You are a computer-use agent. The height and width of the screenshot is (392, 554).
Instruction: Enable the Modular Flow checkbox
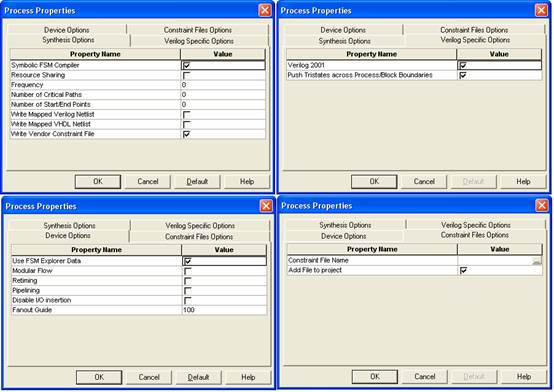pos(188,271)
